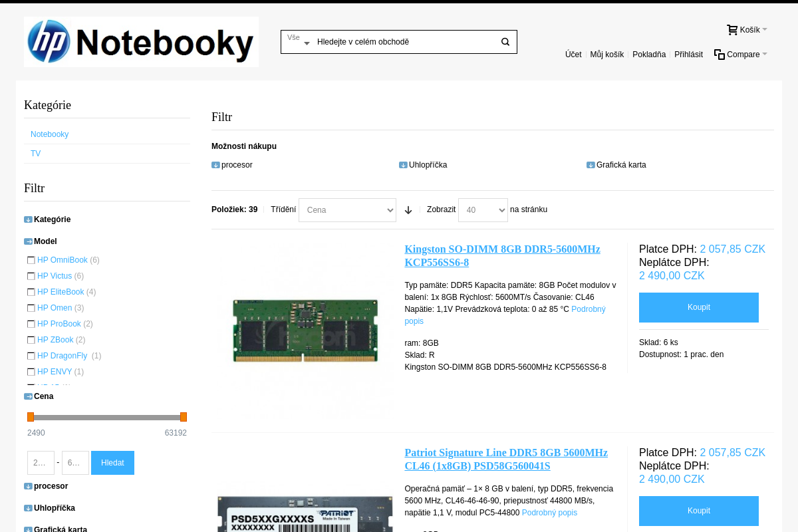Open the Notebooky category

pos(50,134)
